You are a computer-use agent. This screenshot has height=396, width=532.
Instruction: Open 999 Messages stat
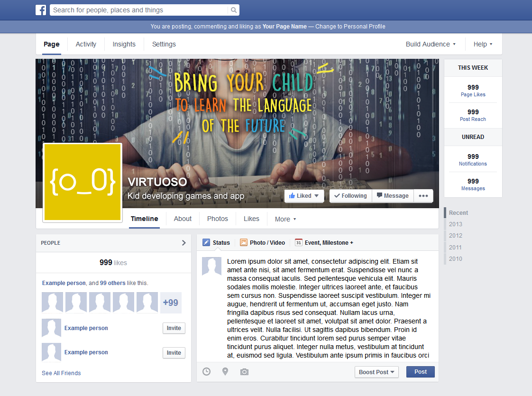473,184
